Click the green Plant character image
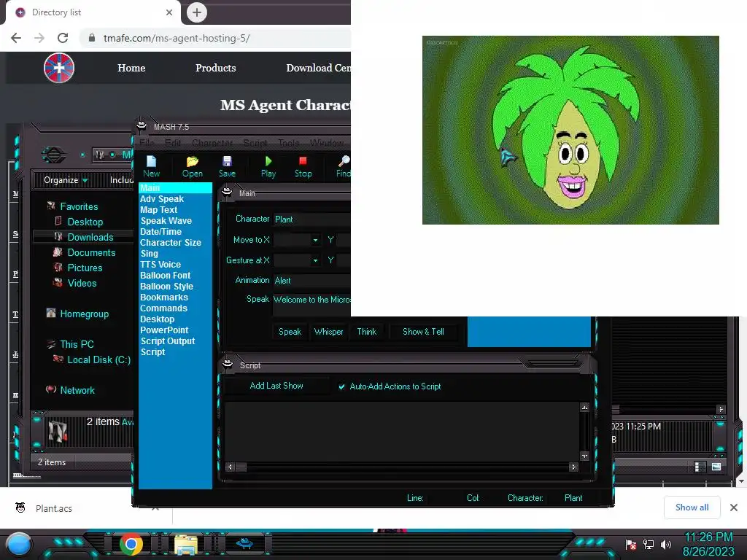This screenshot has height=560, width=747. click(570, 130)
